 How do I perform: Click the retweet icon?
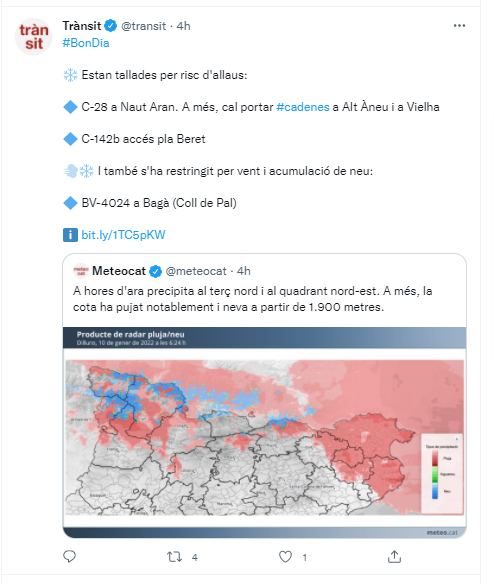click(x=174, y=557)
